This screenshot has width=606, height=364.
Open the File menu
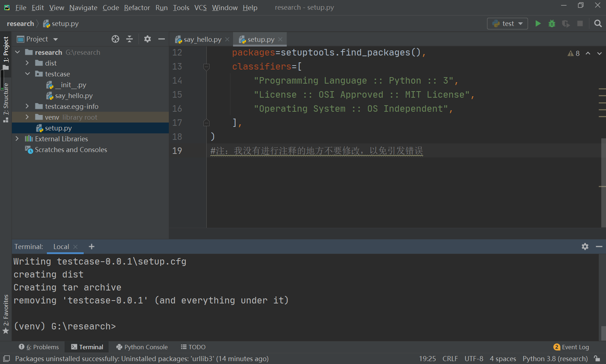21,8
